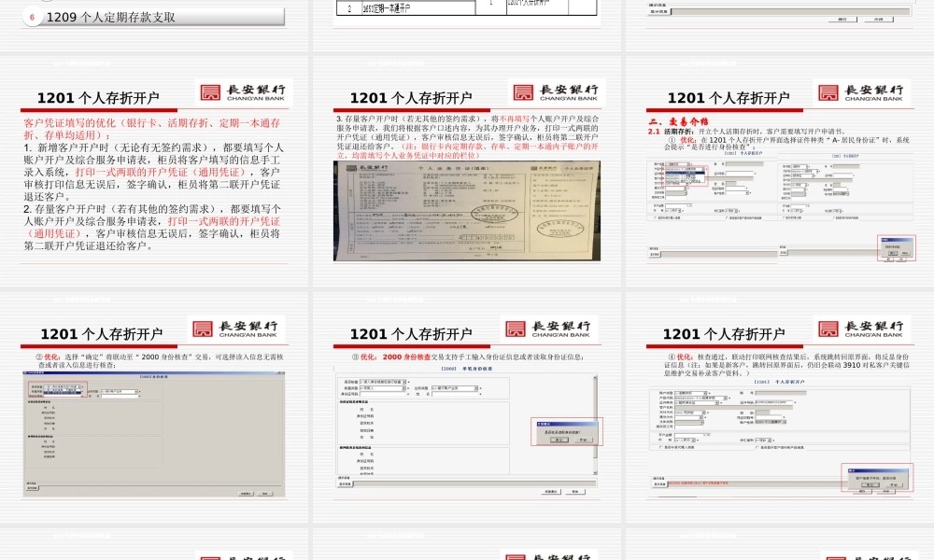Click the 2000 身份核查 screenshot on the ② slide
The width and height of the screenshot is (934, 560).
point(154,434)
